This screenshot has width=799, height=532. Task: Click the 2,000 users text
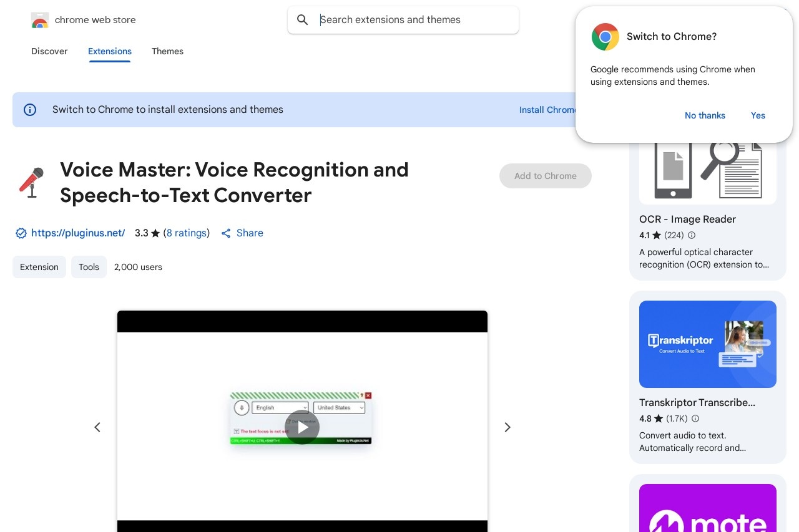tap(138, 267)
